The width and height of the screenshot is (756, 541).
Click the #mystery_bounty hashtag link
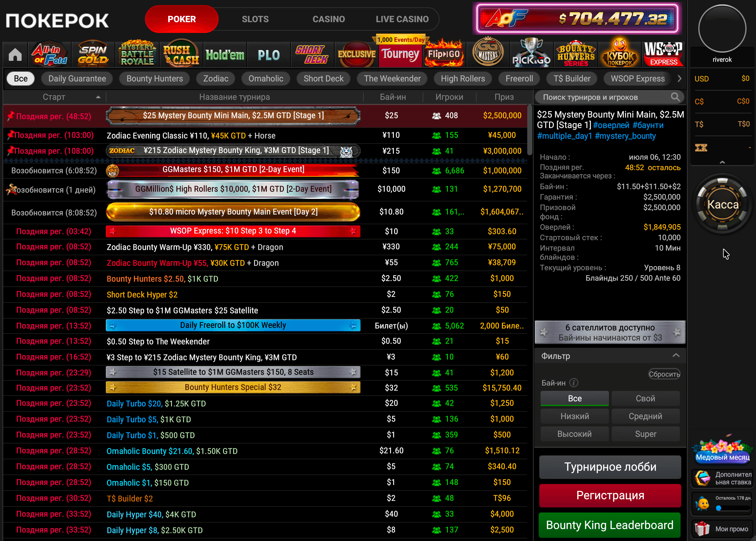coord(625,136)
